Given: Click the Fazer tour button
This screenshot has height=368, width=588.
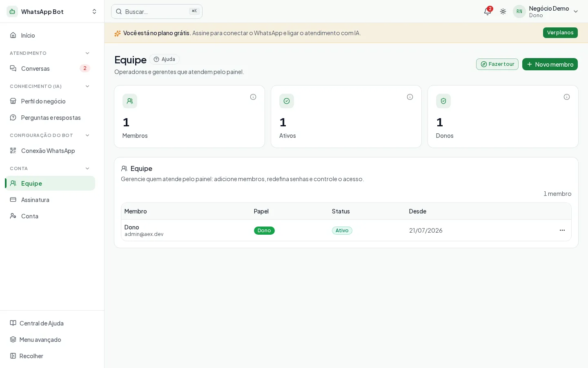Looking at the screenshot, I should [497, 64].
